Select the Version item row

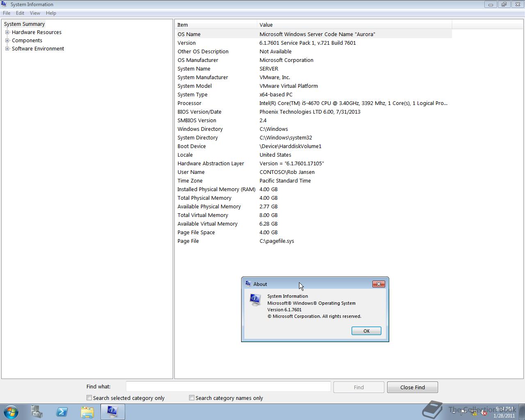tap(314, 43)
